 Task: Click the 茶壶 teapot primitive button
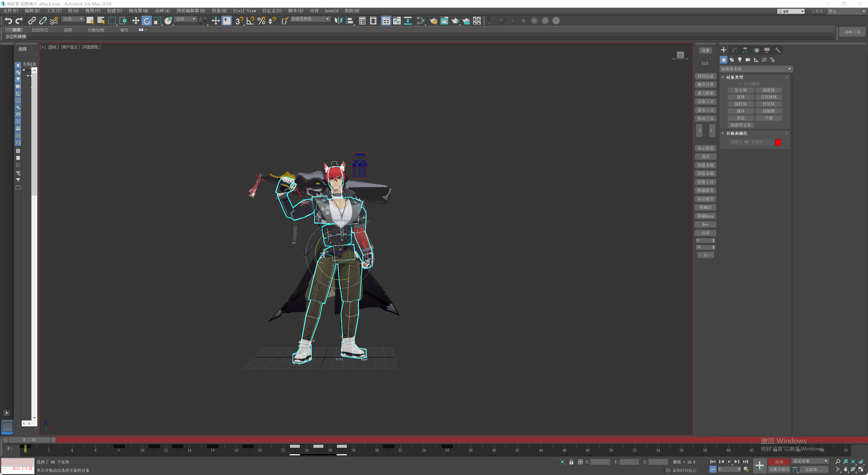click(x=741, y=118)
